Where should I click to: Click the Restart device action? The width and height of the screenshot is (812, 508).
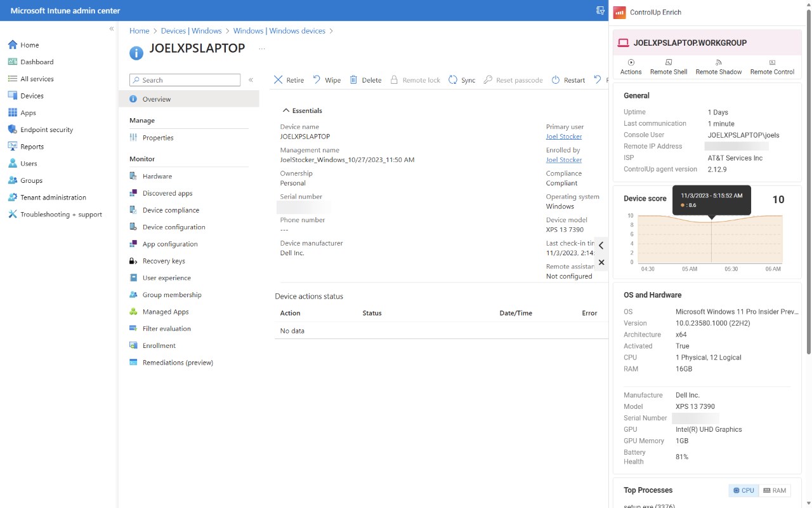568,80
